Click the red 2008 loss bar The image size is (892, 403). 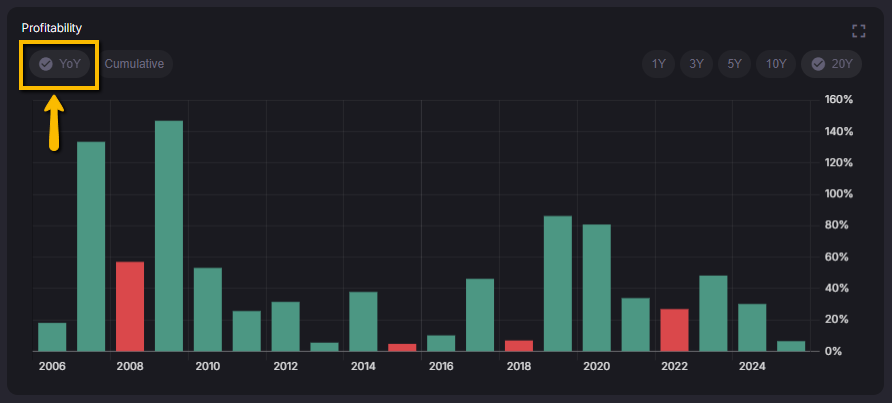tap(130, 306)
